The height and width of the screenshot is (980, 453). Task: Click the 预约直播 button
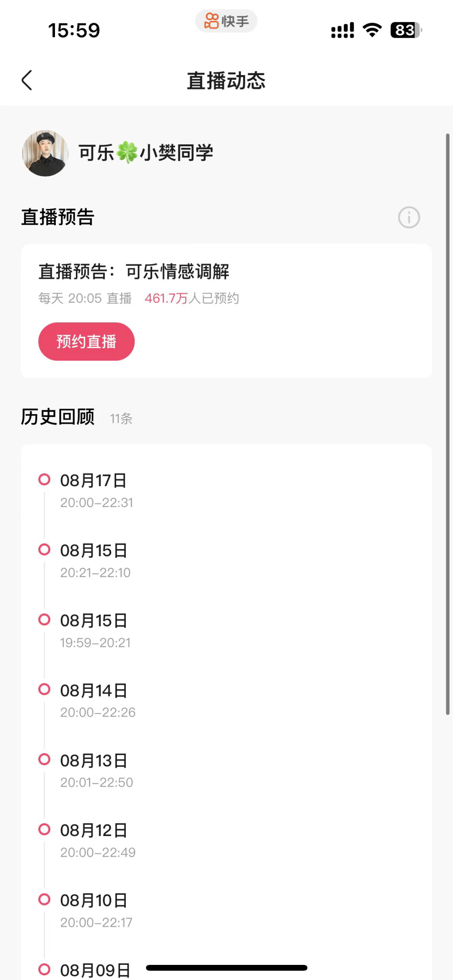(86, 341)
